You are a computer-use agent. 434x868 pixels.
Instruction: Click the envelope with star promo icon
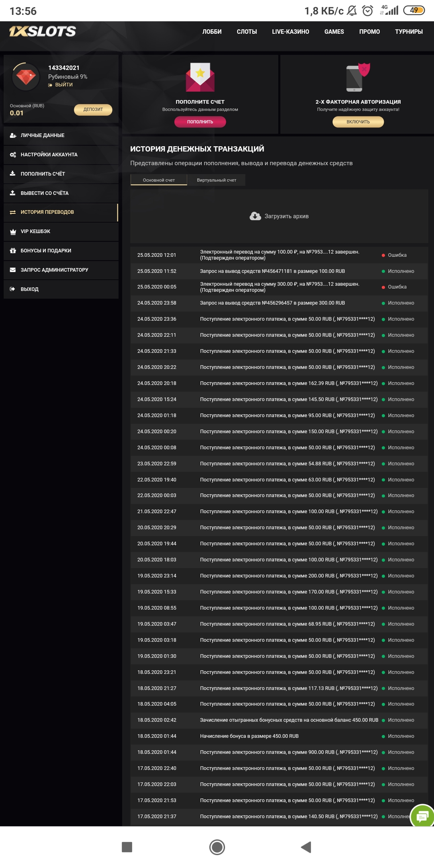[200, 77]
